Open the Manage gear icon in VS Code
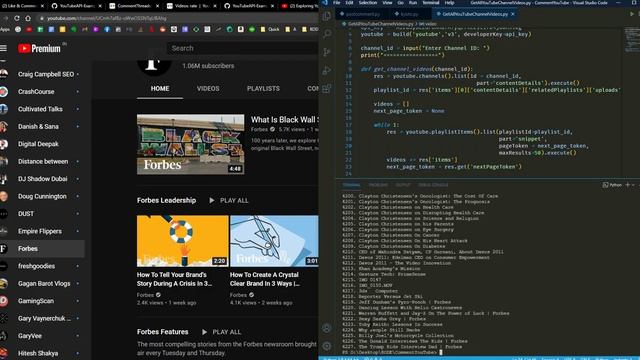Screen dimensions: 640x360 click(327, 346)
